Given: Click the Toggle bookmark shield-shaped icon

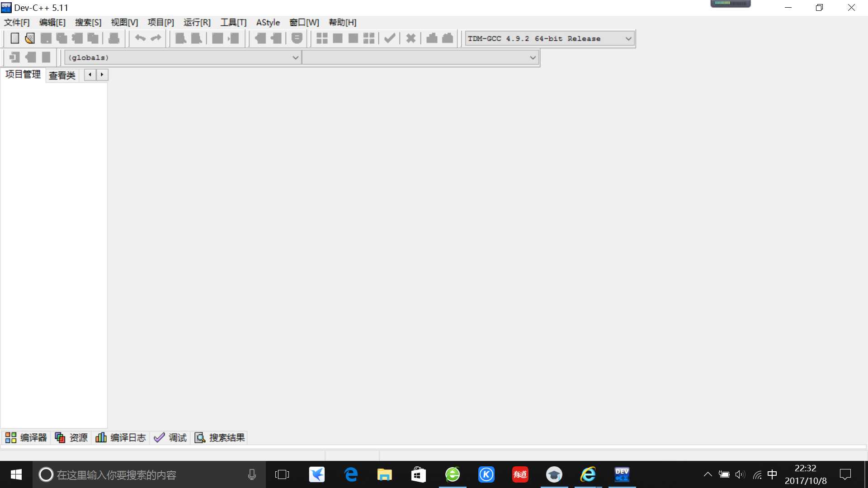Looking at the screenshot, I should click(x=297, y=38).
